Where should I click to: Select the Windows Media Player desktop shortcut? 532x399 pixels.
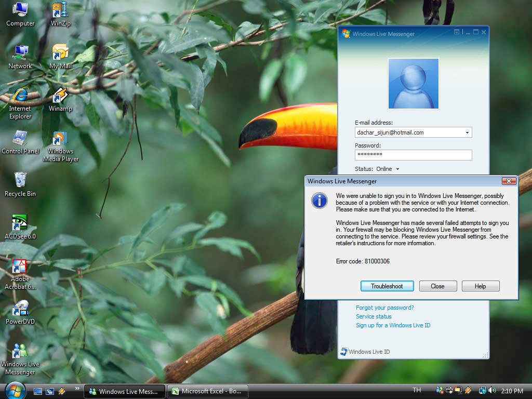tap(61, 147)
